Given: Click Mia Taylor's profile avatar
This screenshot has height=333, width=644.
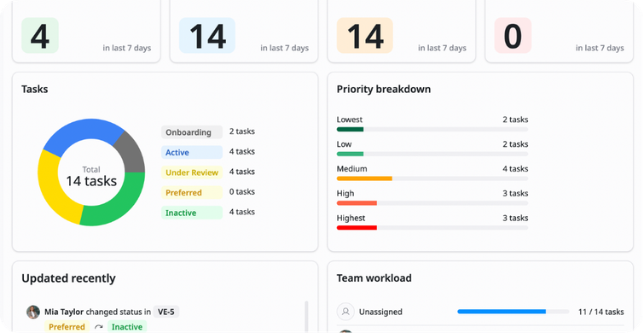Looking at the screenshot, I should coord(33,312).
